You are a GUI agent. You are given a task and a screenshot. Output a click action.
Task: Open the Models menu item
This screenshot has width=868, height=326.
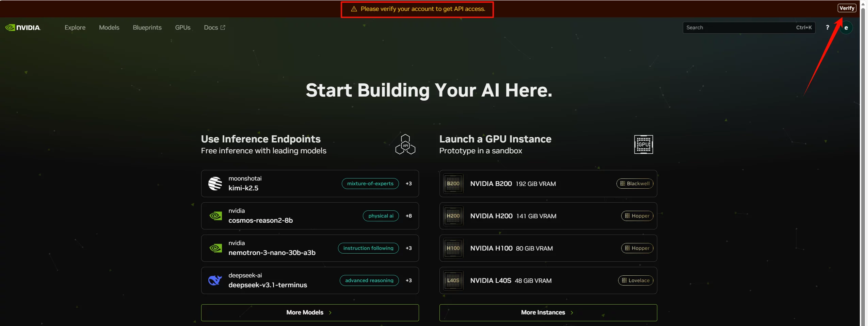[x=109, y=28]
